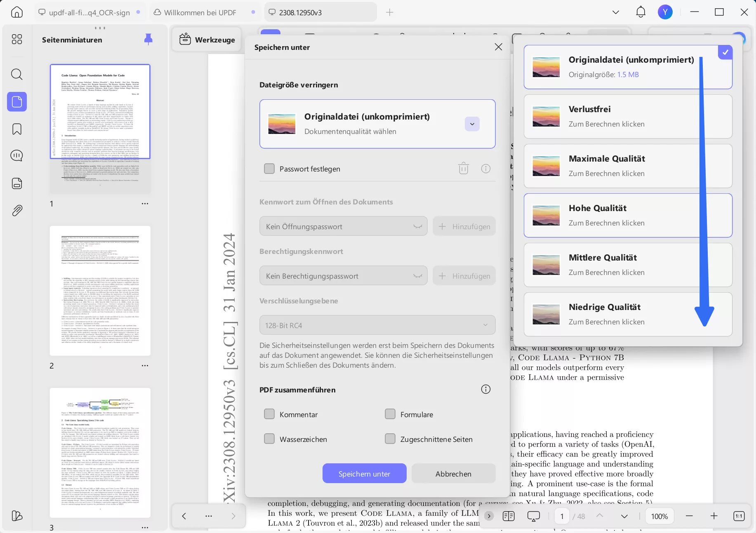Select page 1 thumbnail
Screen dimensions: 756x533
coord(100,129)
